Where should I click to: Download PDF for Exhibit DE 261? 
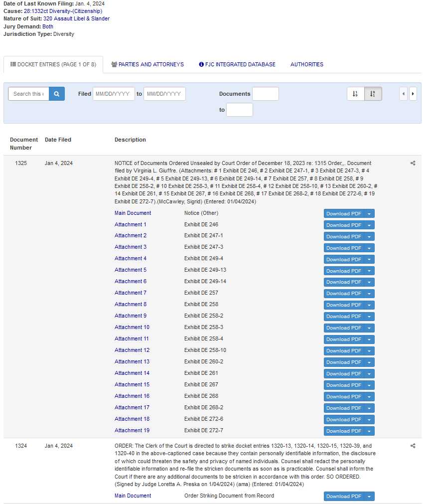tap(344, 374)
